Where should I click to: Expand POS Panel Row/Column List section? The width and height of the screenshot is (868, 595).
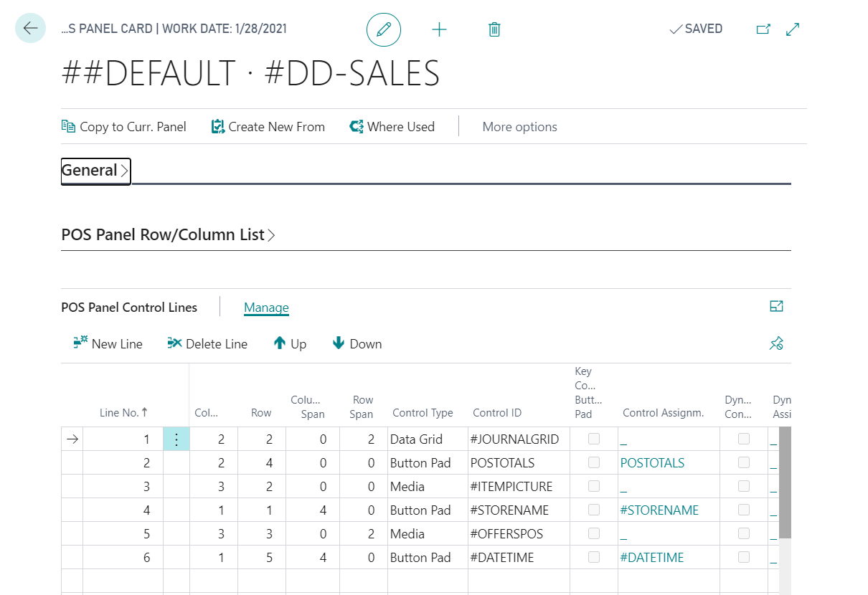168,235
